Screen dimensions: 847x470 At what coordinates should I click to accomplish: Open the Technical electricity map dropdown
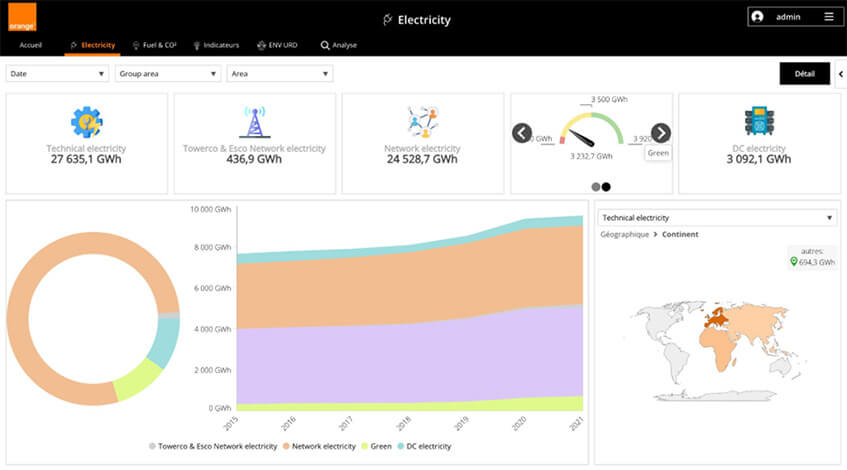(x=716, y=217)
